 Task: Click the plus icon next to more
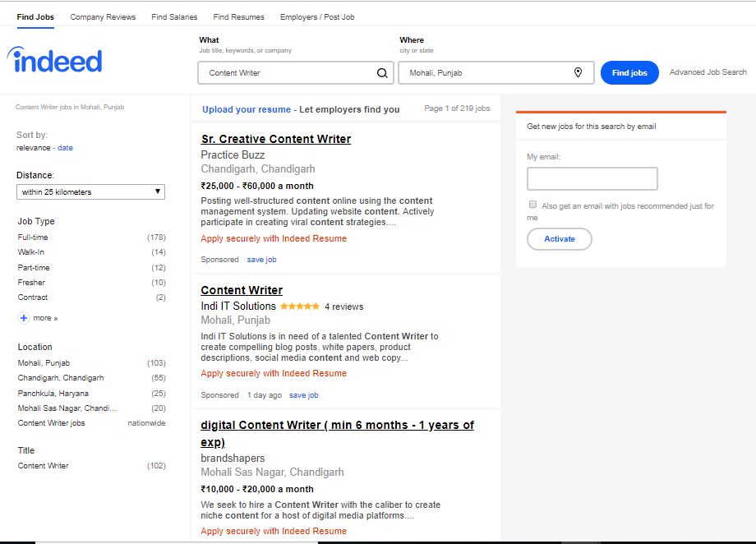(24, 318)
